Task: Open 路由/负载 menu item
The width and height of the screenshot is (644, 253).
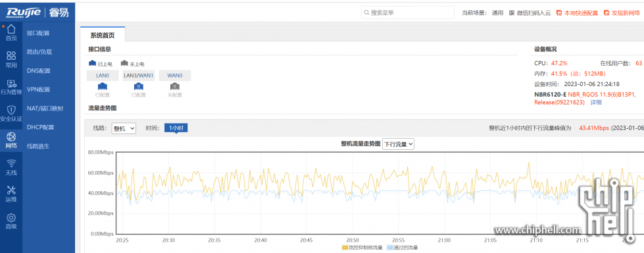Action: point(39,52)
